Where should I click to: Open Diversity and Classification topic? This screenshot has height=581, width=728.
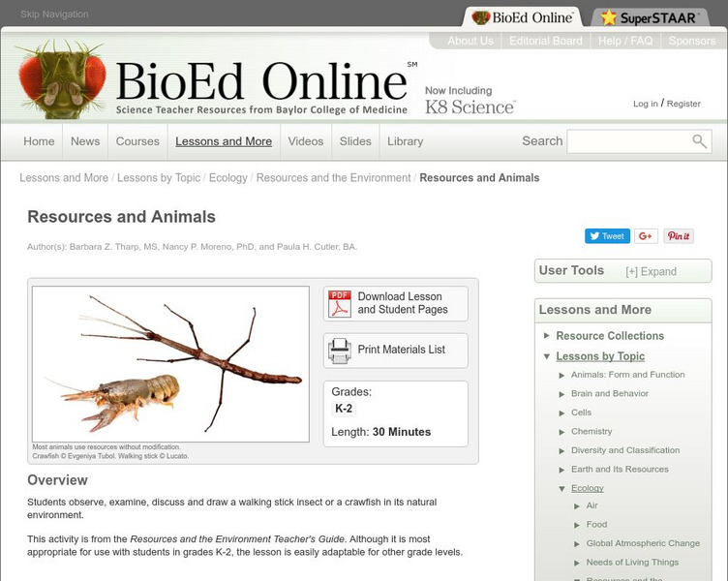(625, 450)
